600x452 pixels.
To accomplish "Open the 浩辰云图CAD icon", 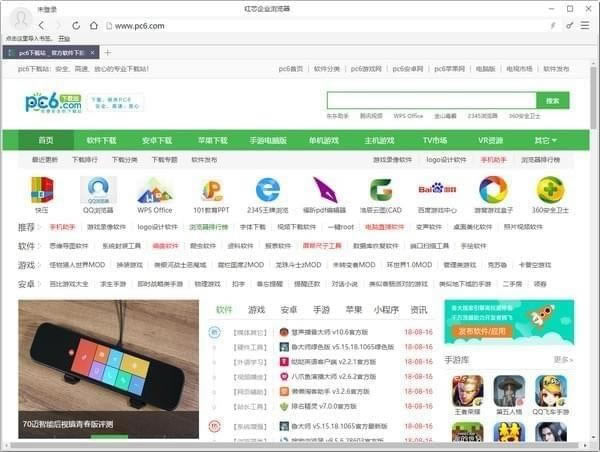I will [x=380, y=190].
